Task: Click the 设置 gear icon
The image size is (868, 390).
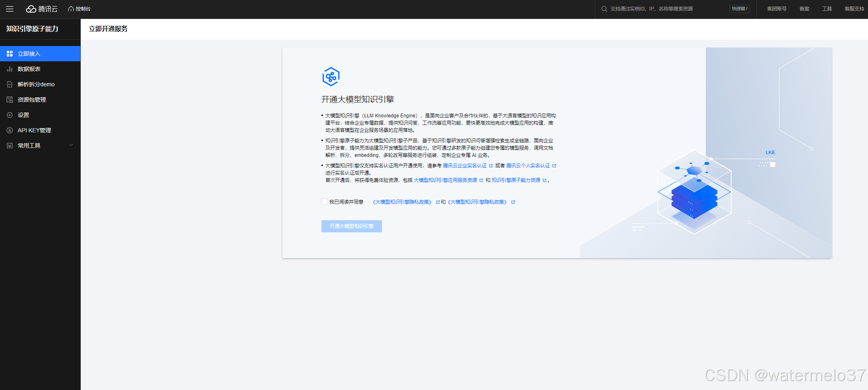Action: (x=10, y=115)
